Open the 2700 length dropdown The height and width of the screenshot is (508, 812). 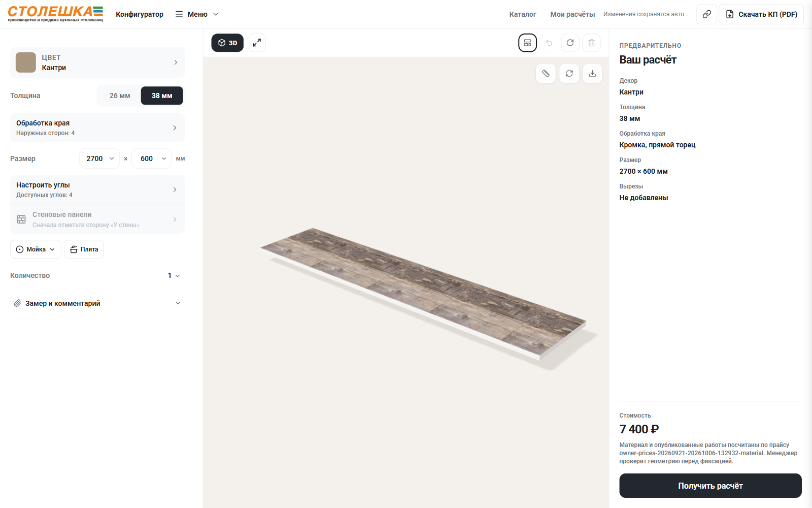(x=99, y=158)
